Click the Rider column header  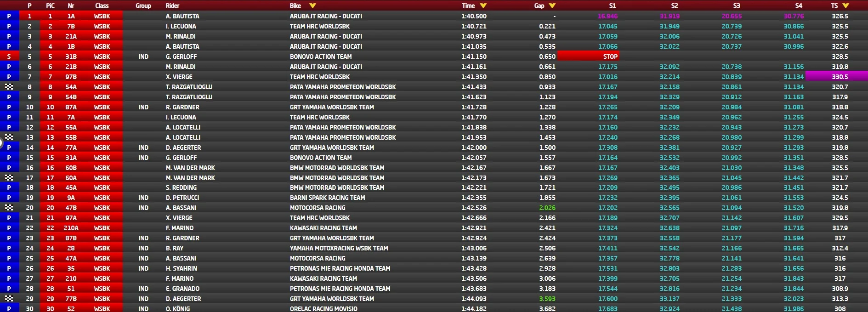click(x=172, y=6)
